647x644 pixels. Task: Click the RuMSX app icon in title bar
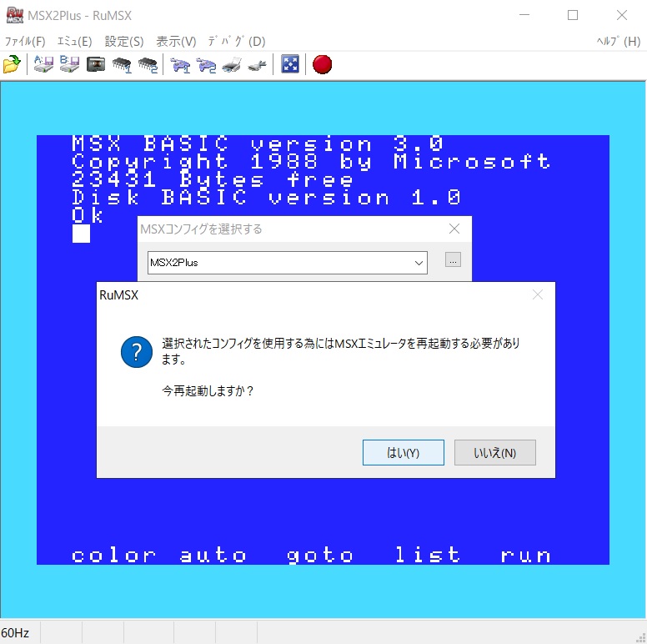pos(14,15)
